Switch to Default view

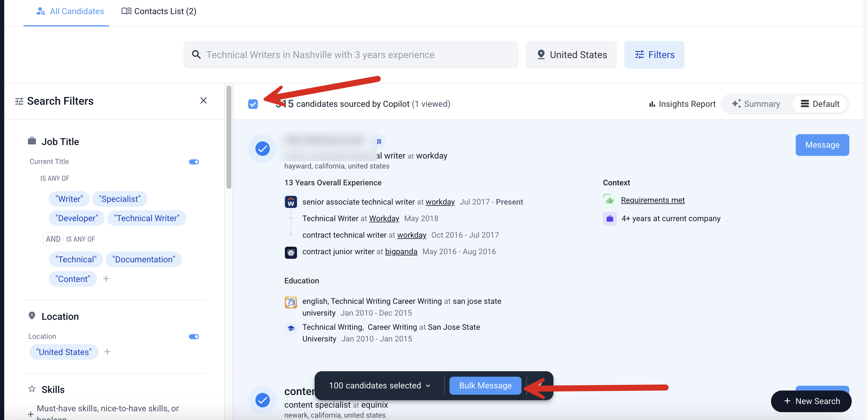[820, 104]
